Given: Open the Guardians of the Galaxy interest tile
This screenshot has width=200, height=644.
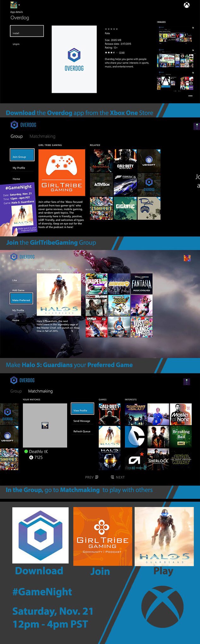Looking at the screenshot, I should [x=136, y=414].
